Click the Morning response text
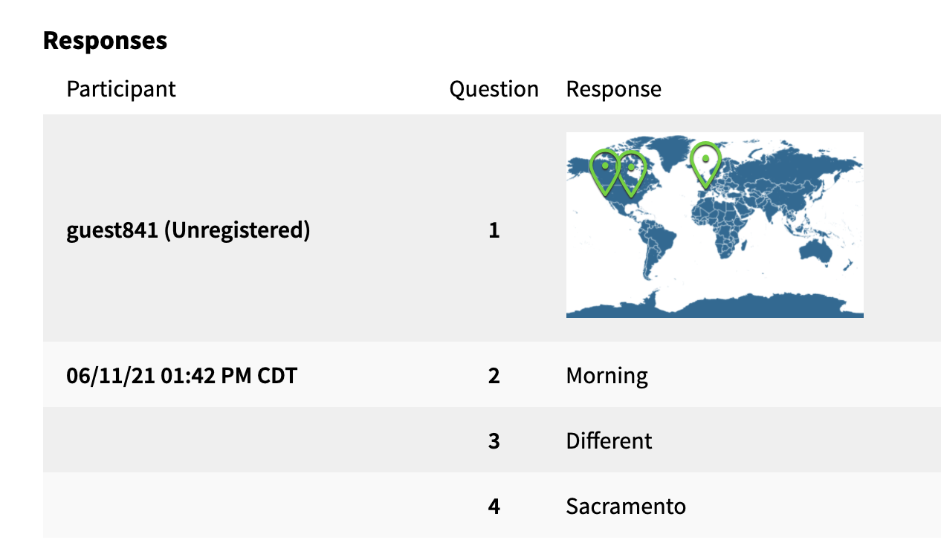Image resolution: width=941 pixels, height=560 pixels. pos(607,376)
